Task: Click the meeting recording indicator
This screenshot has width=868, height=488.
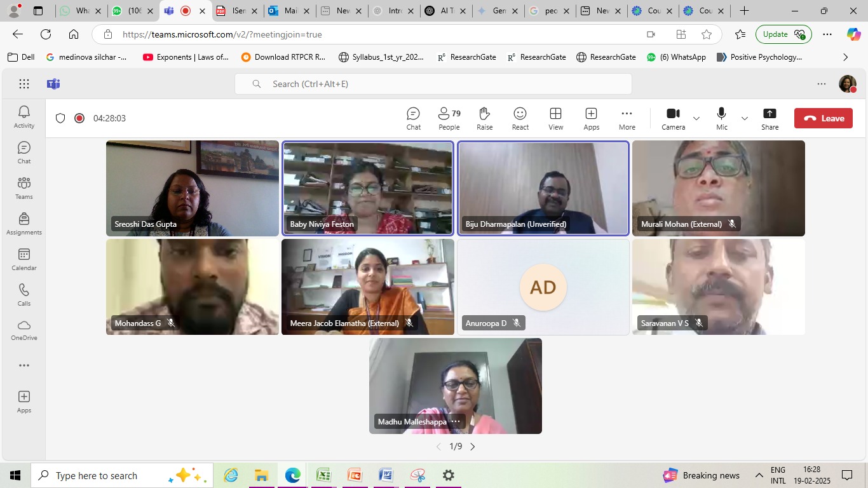Action: click(x=79, y=118)
